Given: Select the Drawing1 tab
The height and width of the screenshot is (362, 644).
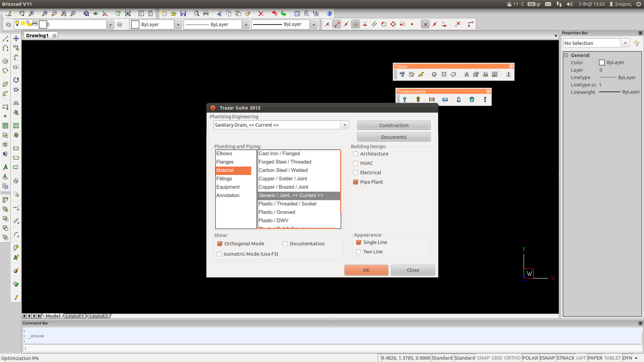Looking at the screenshot, I should click(x=38, y=35).
